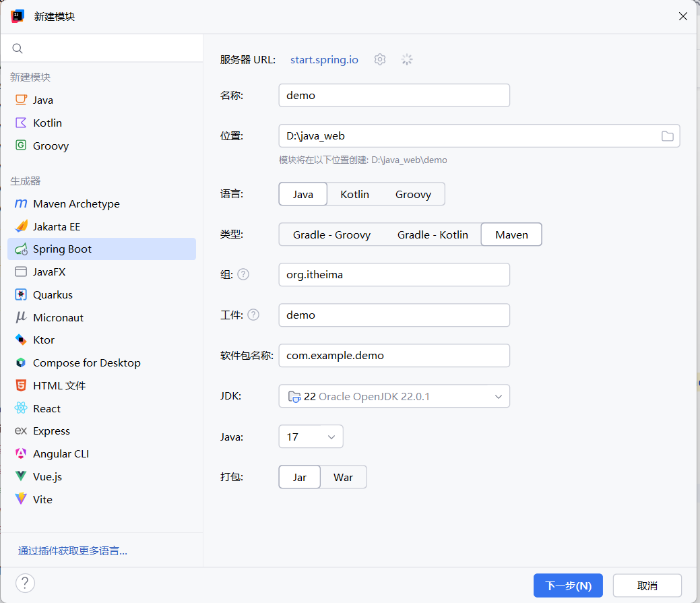The width and height of the screenshot is (700, 603).
Task: Set build type to Gradle - Groovy
Action: [331, 234]
